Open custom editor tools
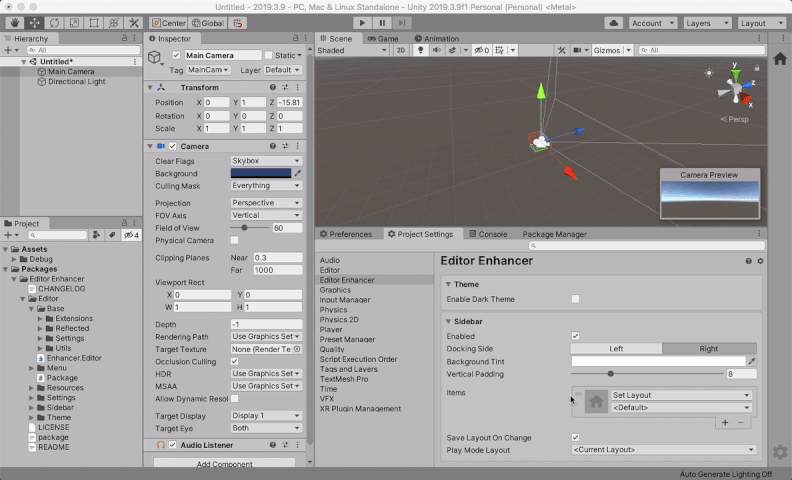The width and height of the screenshot is (792, 480). pyautogui.click(x=134, y=23)
